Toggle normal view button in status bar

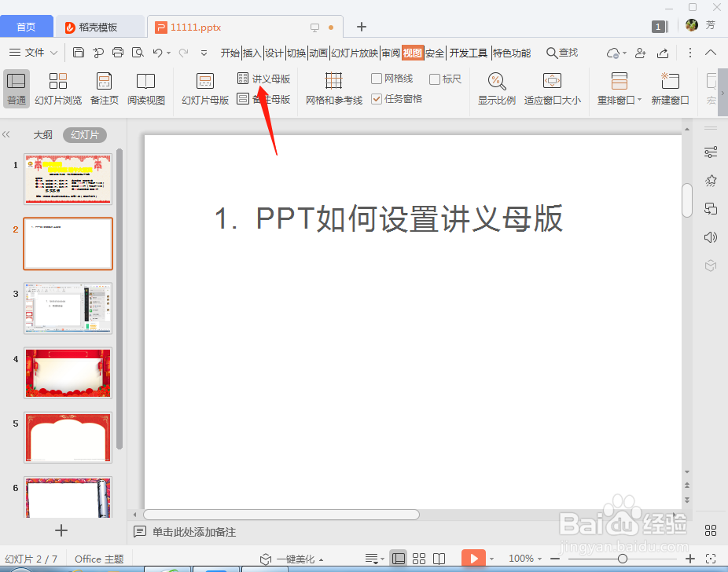399,559
